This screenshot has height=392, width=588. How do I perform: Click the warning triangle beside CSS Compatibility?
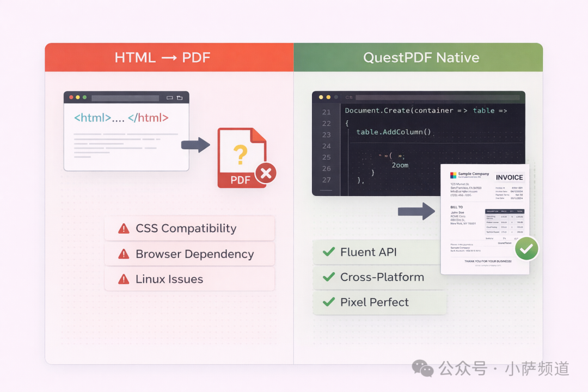[x=124, y=229]
